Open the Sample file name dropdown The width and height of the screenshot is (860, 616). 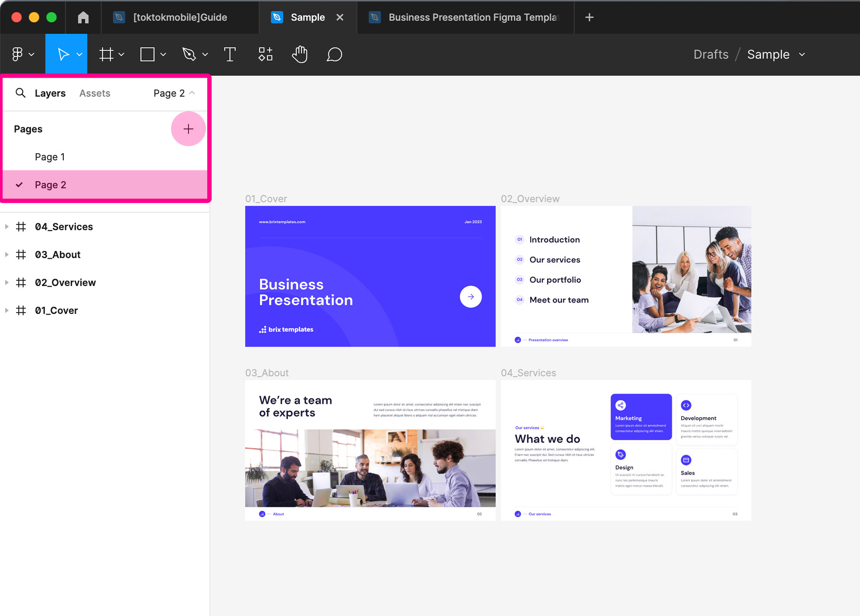coord(802,55)
